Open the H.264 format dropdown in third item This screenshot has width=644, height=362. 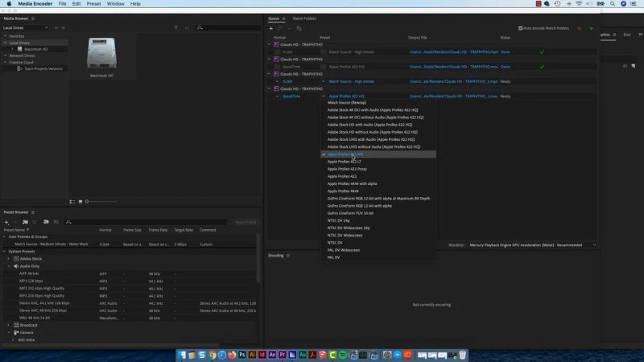(277, 81)
